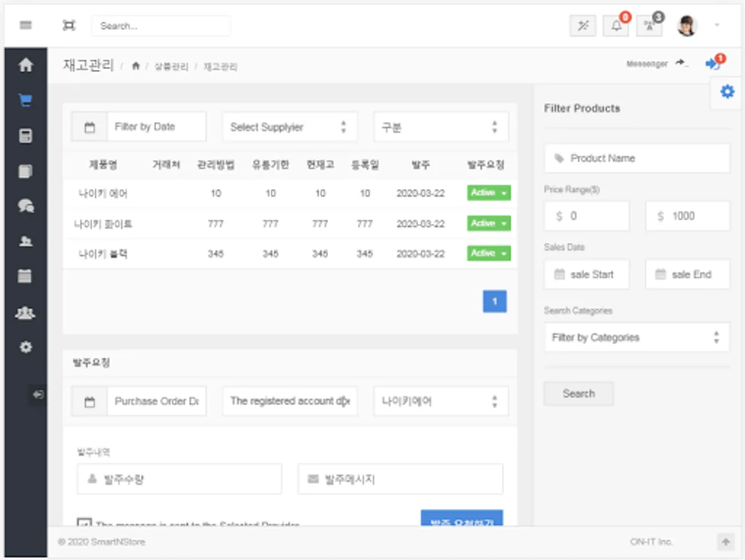Open the chat bubbles sidebar icon
Viewport: 745px width, 560px height.
pyautogui.click(x=26, y=206)
